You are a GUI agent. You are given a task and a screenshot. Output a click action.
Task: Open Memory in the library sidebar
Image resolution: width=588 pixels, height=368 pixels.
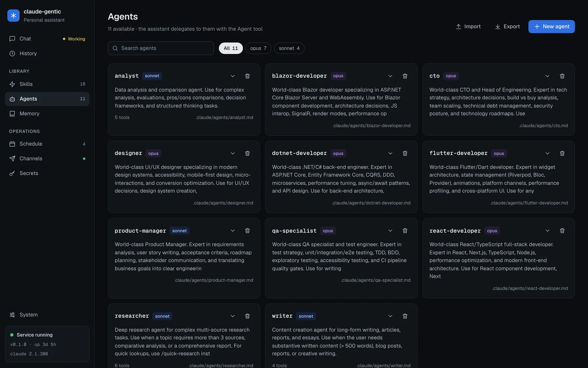coord(47,114)
